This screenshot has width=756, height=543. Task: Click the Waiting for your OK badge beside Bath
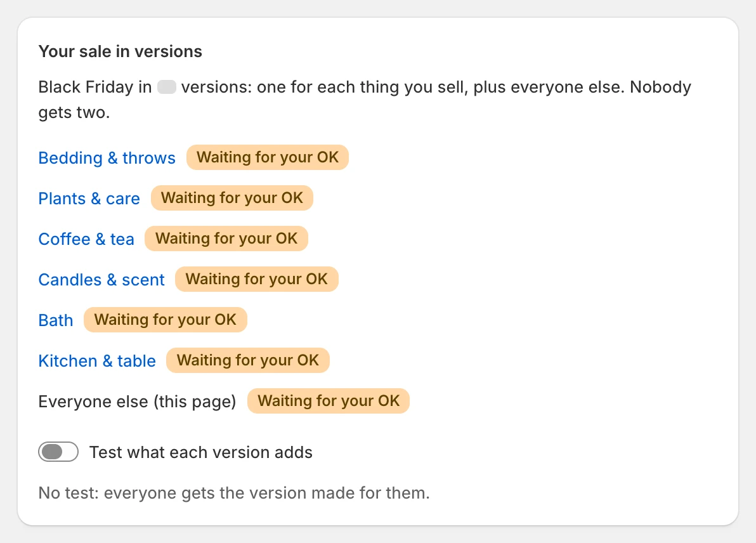click(166, 319)
